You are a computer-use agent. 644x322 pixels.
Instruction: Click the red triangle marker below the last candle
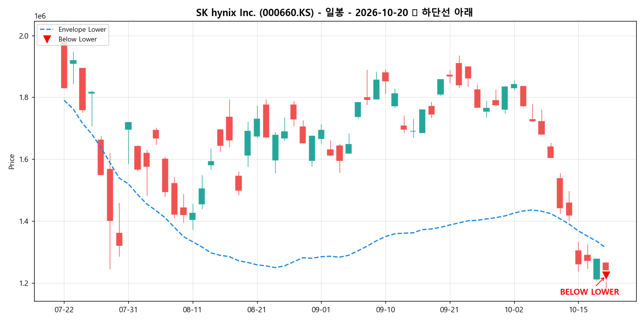tap(606, 275)
